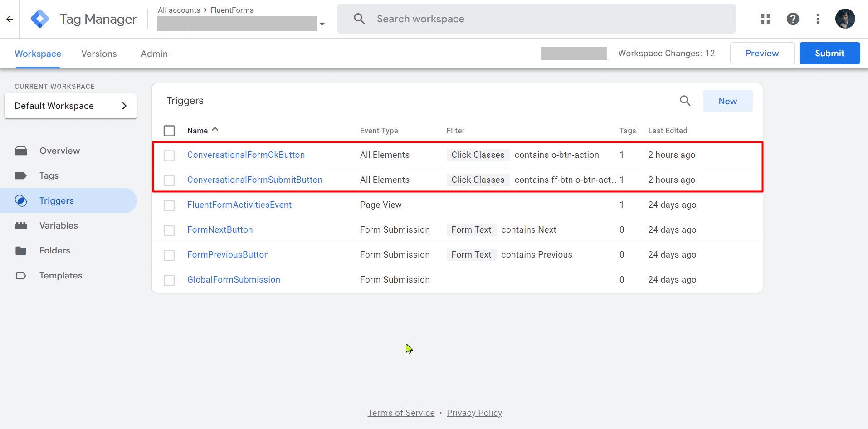Click the blue Submit button
The height and width of the screenshot is (429, 868).
tap(829, 53)
